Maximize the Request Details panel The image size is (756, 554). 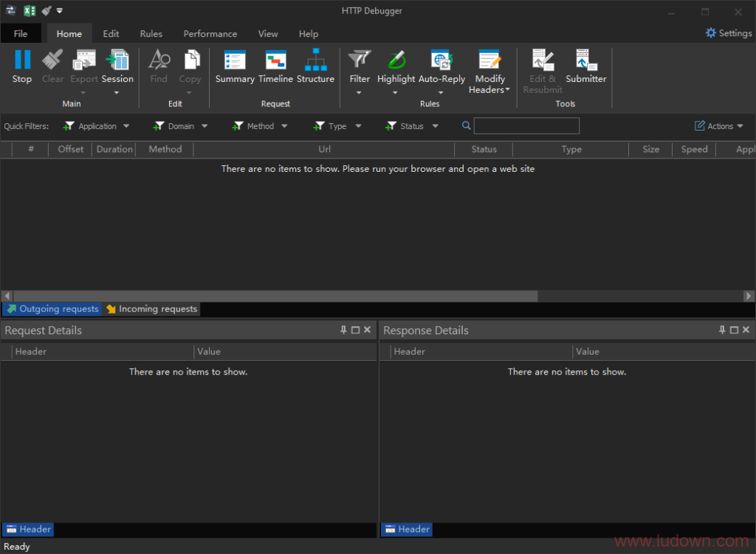click(355, 330)
